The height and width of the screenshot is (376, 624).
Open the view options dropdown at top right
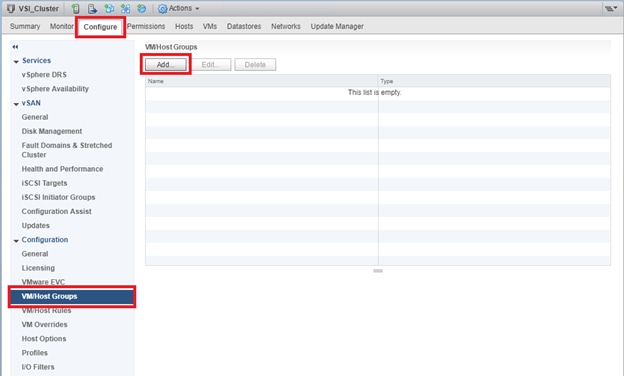coord(610,8)
